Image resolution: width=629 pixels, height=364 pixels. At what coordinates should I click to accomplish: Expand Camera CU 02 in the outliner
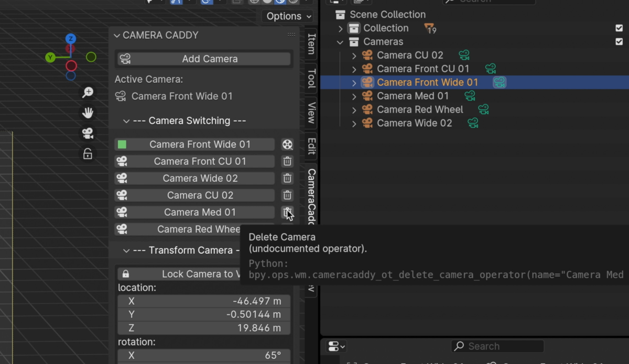pyautogui.click(x=354, y=55)
